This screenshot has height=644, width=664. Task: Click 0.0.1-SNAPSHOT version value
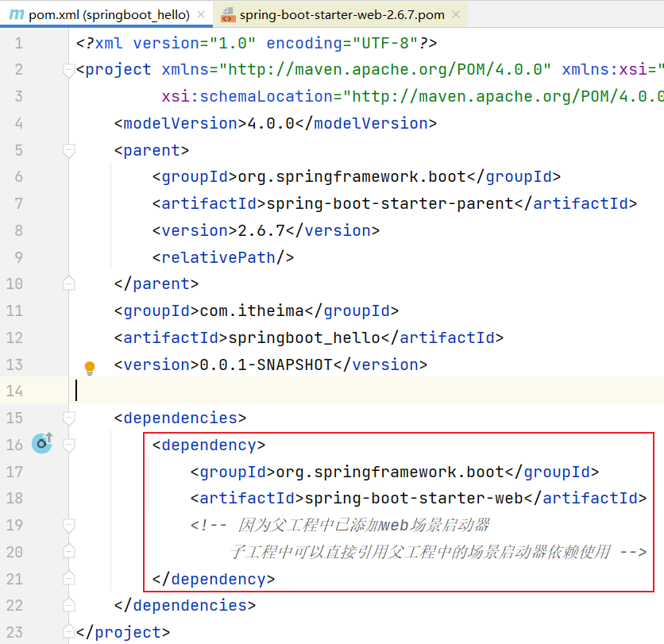[266, 365]
